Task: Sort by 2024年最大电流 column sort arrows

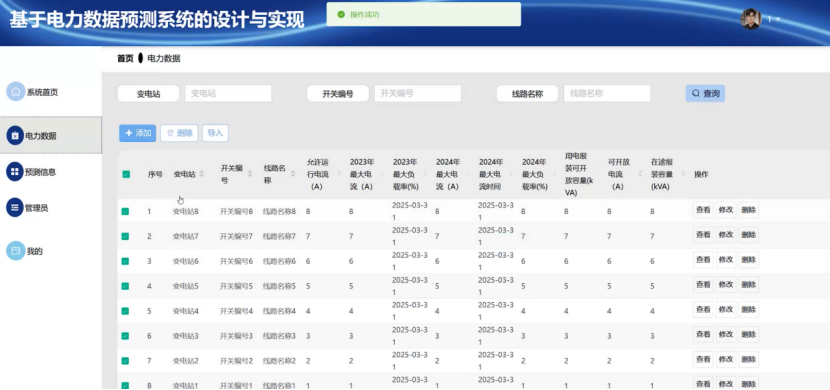Action: pyautogui.click(x=469, y=174)
